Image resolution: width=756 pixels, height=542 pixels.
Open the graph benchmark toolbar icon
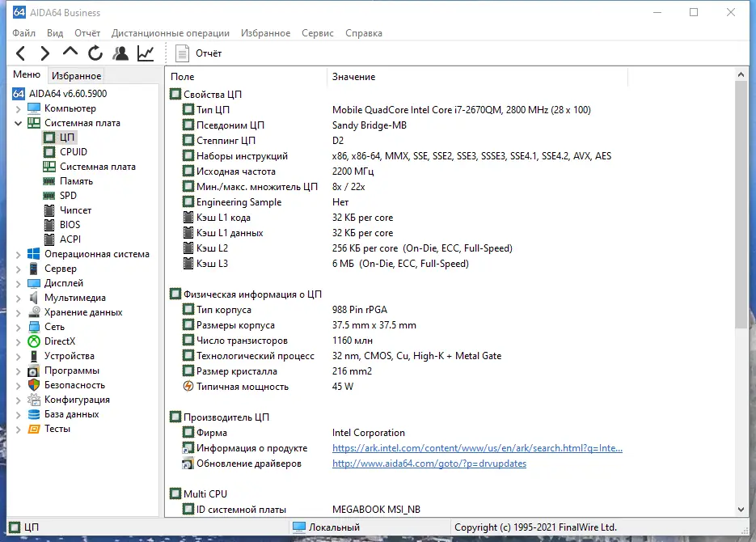tap(145, 53)
